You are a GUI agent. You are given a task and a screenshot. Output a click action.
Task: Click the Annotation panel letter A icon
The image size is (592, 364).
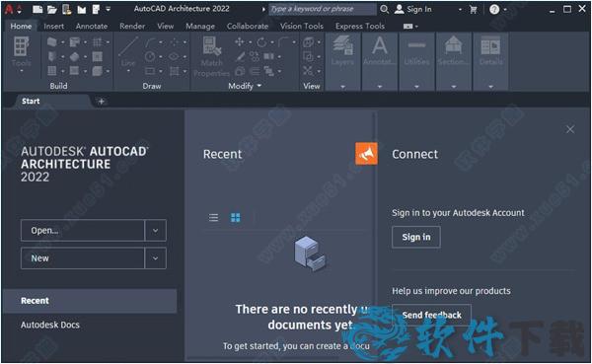tap(380, 45)
